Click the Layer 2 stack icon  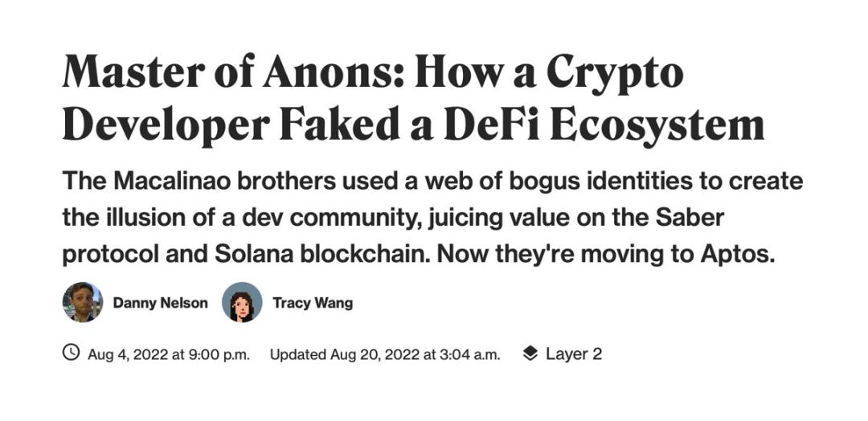(530, 354)
